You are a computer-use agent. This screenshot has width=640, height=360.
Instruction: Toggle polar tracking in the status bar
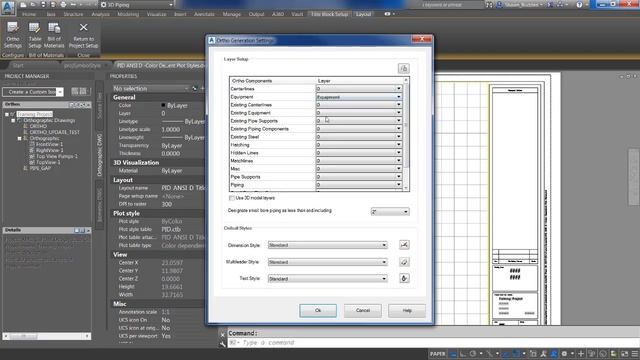click(x=473, y=354)
